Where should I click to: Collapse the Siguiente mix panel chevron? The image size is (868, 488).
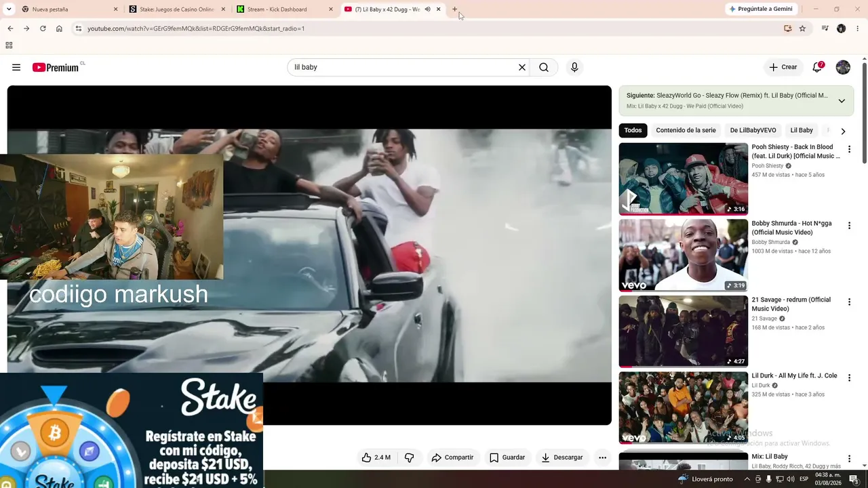click(842, 101)
